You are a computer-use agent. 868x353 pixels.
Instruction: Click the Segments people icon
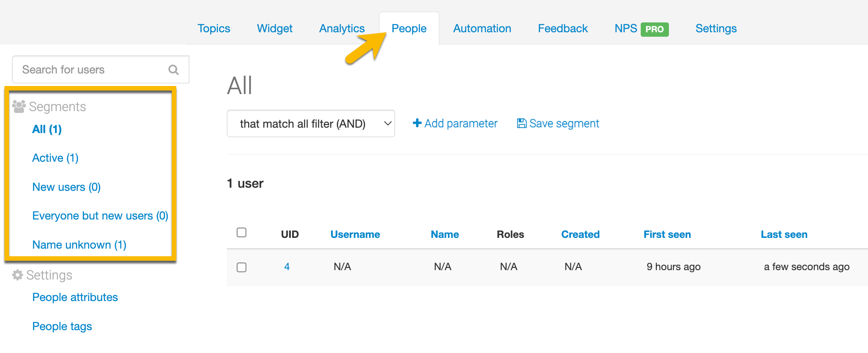pos(19,107)
